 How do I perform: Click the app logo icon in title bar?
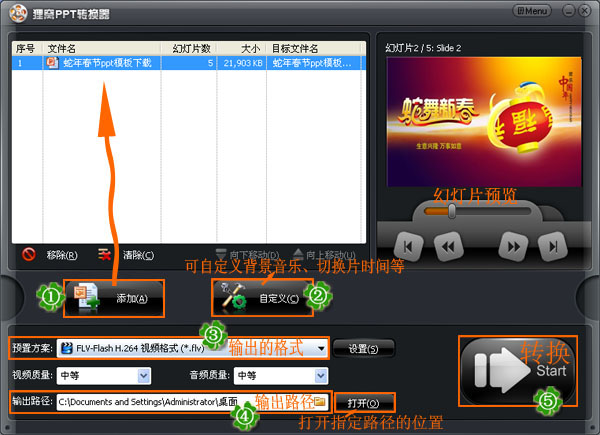point(18,13)
